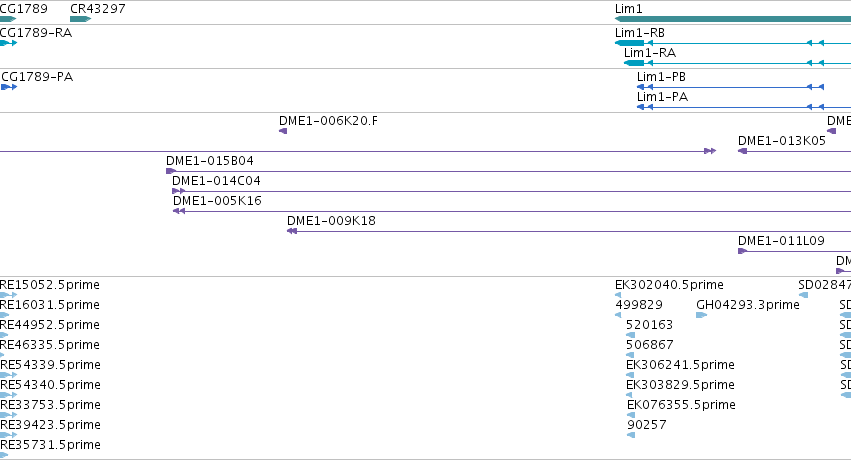Click the glyph under the SD02847 label
The height and width of the screenshot is (460, 851).
pyautogui.click(x=804, y=295)
